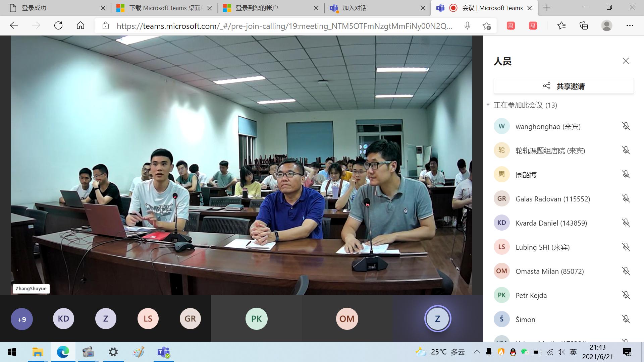Open the browser collections icon

click(584, 25)
